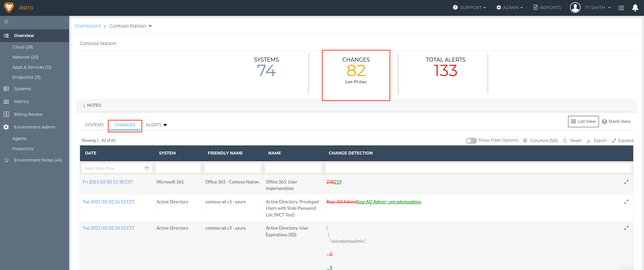
Task: Open Inspectors in sidebar
Action: coord(23,149)
